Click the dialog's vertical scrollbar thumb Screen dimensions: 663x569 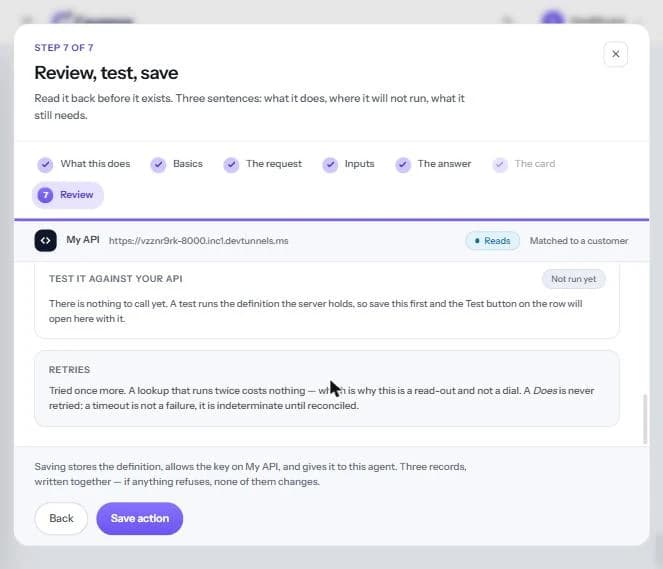[x=645, y=419]
